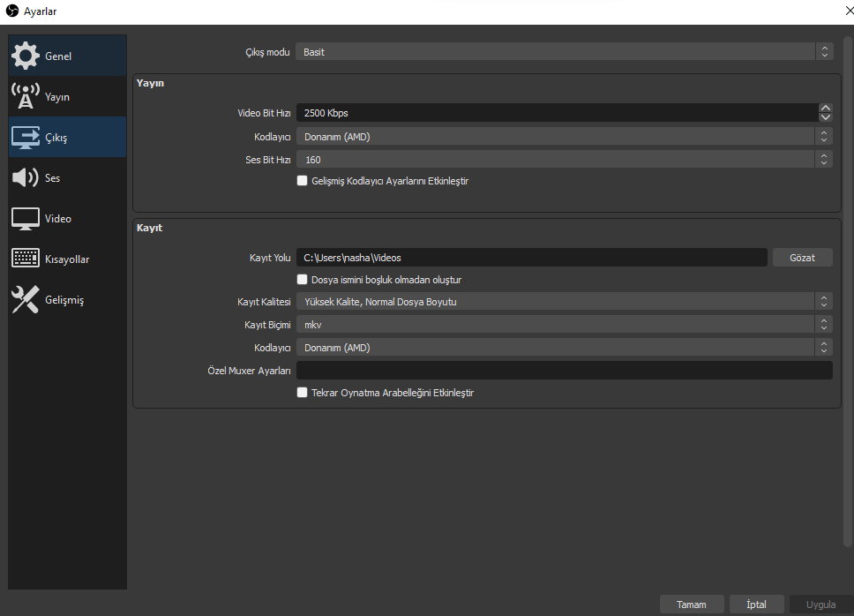This screenshot has height=616, width=854.
Task: Click the bold Yayın section heading
Action: (150, 83)
